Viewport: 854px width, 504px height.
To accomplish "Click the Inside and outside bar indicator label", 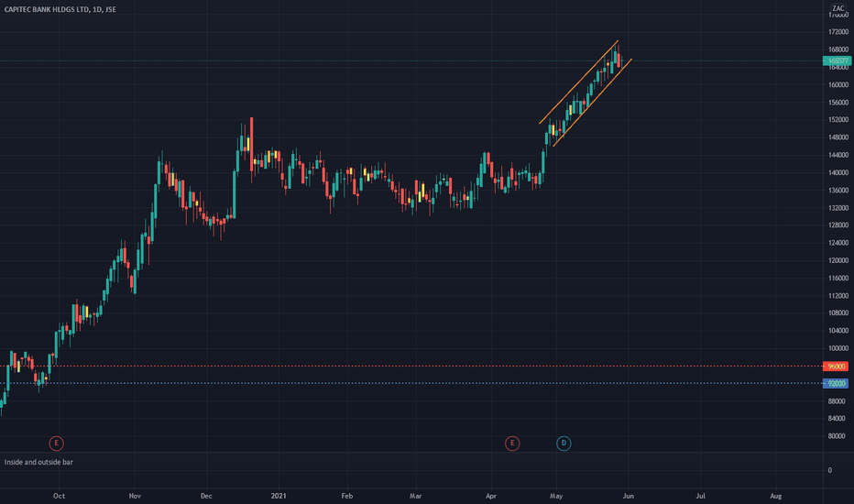I will click(38, 462).
